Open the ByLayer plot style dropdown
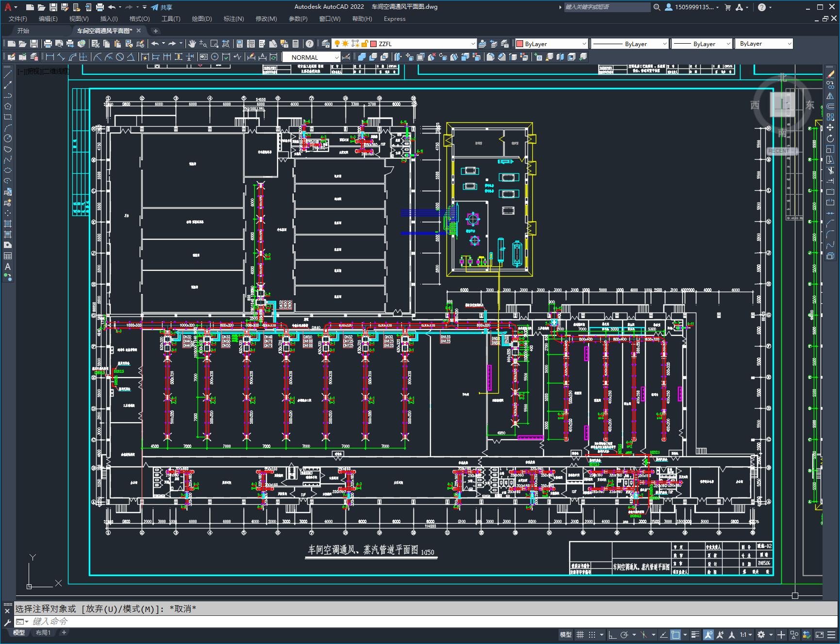 pyautogui.click(x=764, y=44)
